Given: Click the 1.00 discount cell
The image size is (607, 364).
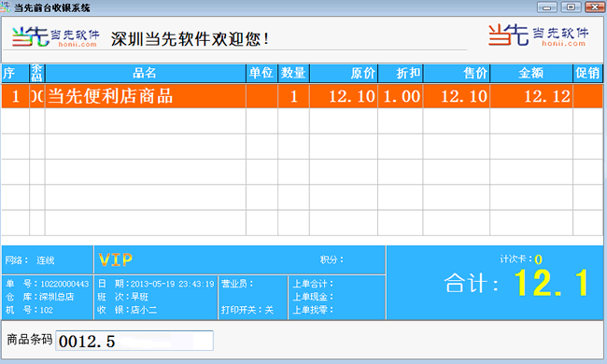Looking at the screenshot, I should 401,96.
